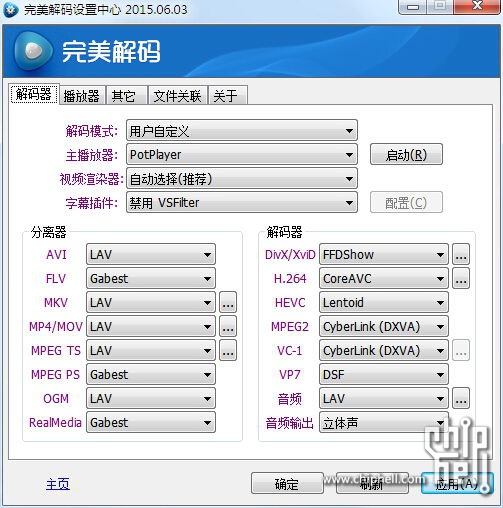This screenshot has height=508, width=503.
Task: Click the 启动(R) button
Action: pyautogui.click(x=406, y=154)
